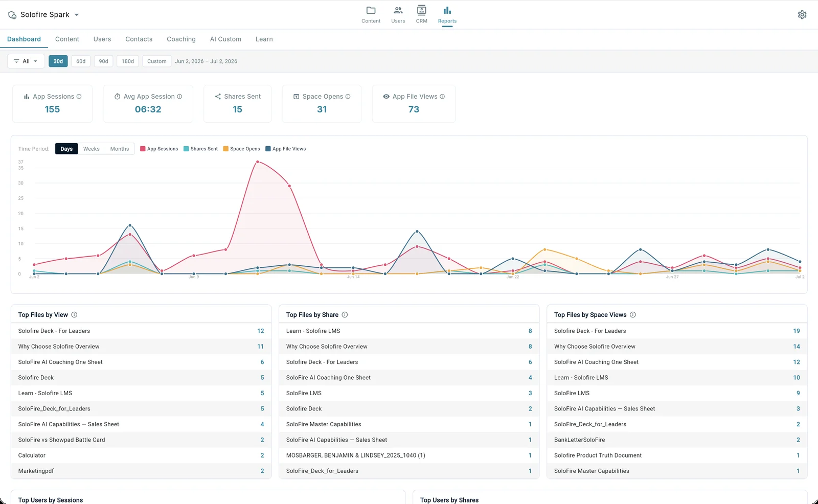Select the 60d date range

(81, 61)
